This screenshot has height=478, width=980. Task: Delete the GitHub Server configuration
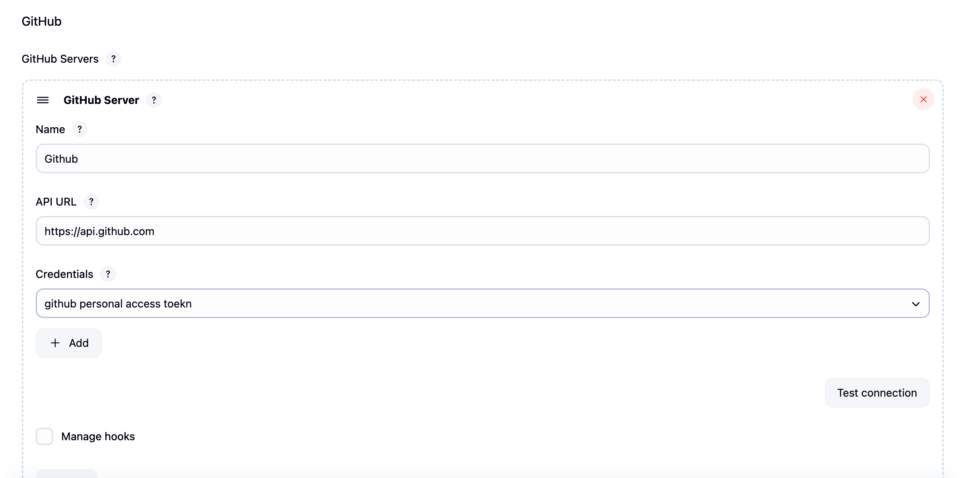point(924,99)
